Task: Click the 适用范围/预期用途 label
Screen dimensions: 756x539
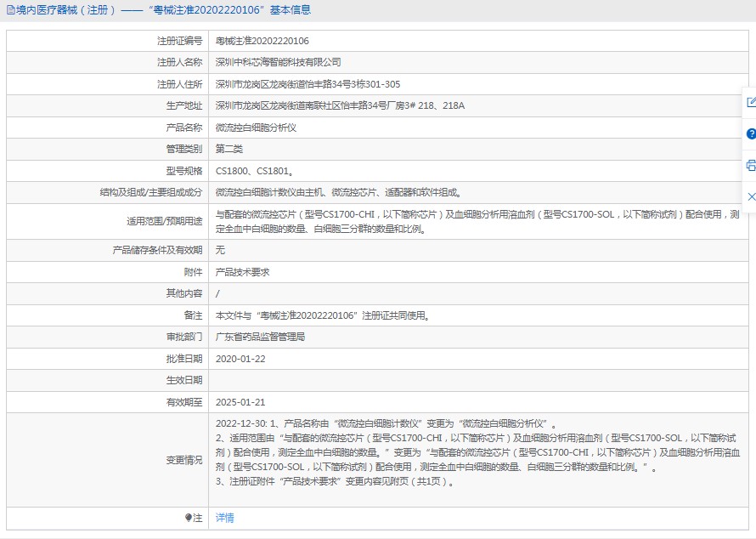Action: pos(165,222)
